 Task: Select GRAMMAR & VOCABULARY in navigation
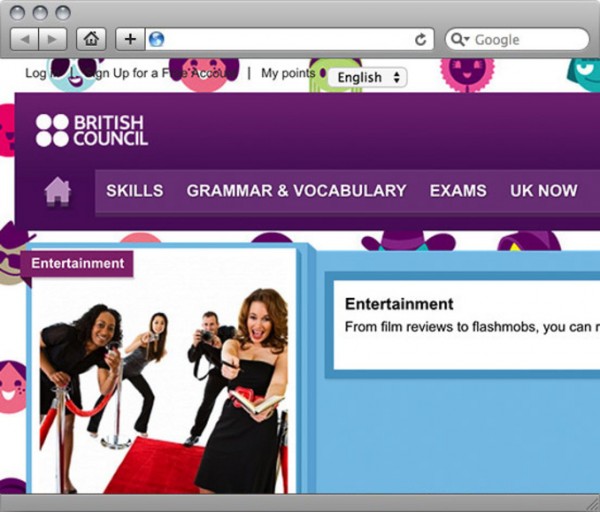pyautogui.click(x=296, y=190)
